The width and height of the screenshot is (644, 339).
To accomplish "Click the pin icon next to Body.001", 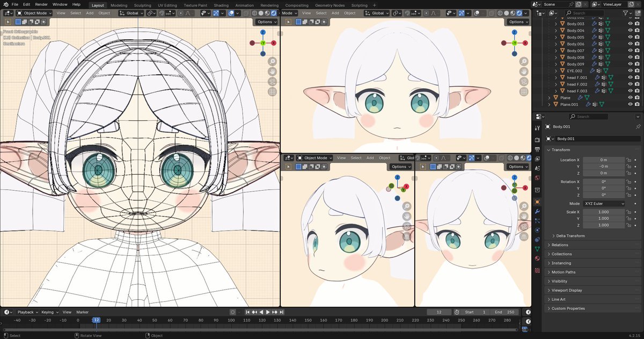I will click(x=638, y=127).
